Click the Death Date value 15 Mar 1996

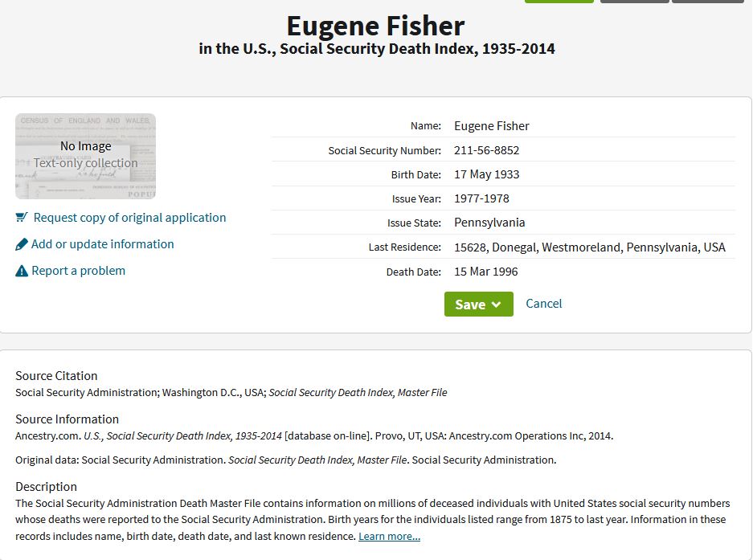click(x=486, y=272)
